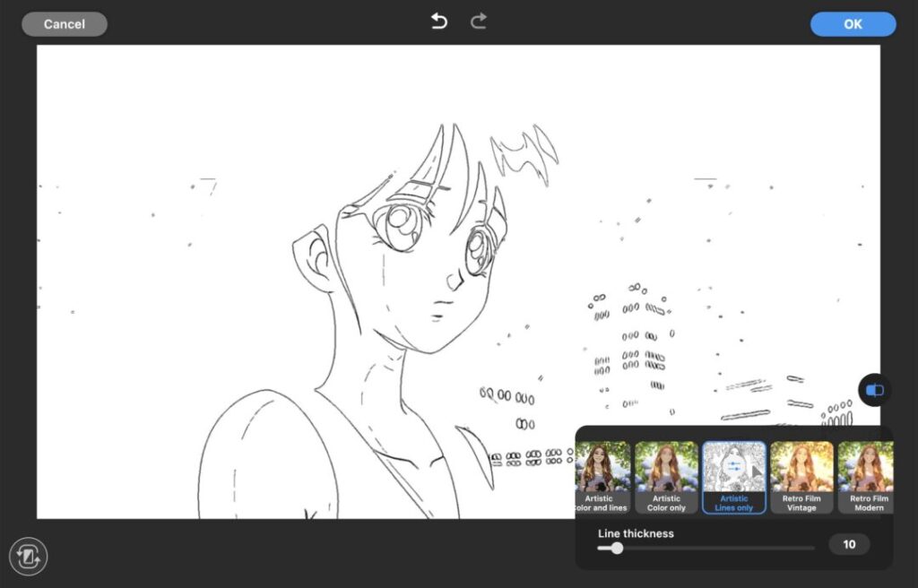Redo the reverted change
Image resolution: width=918 pixels, height=588 pixels.
click(x=479, y=22)
